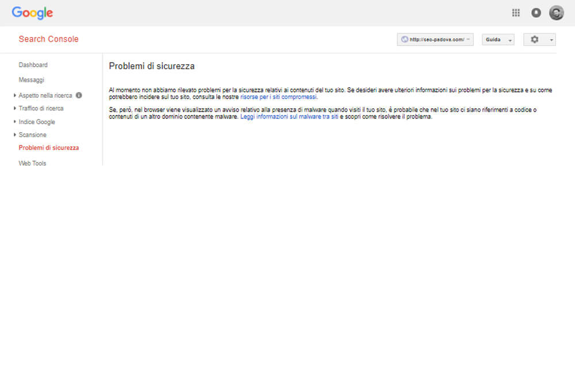575x392 pixels.
Task: Select Scansione menu item
Action: point(32,134)
